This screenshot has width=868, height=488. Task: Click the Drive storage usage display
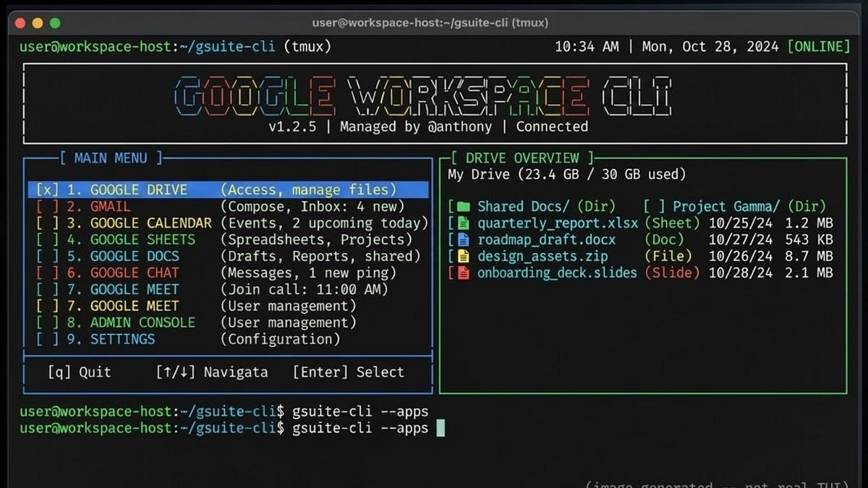[x=550, y=174]
